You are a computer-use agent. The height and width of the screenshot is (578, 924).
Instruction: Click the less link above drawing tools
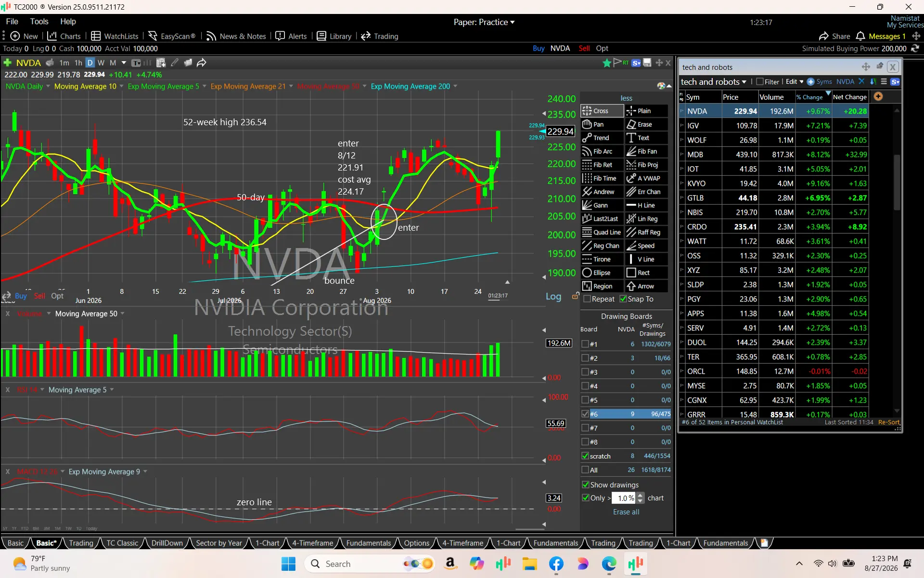coord(626,98)
